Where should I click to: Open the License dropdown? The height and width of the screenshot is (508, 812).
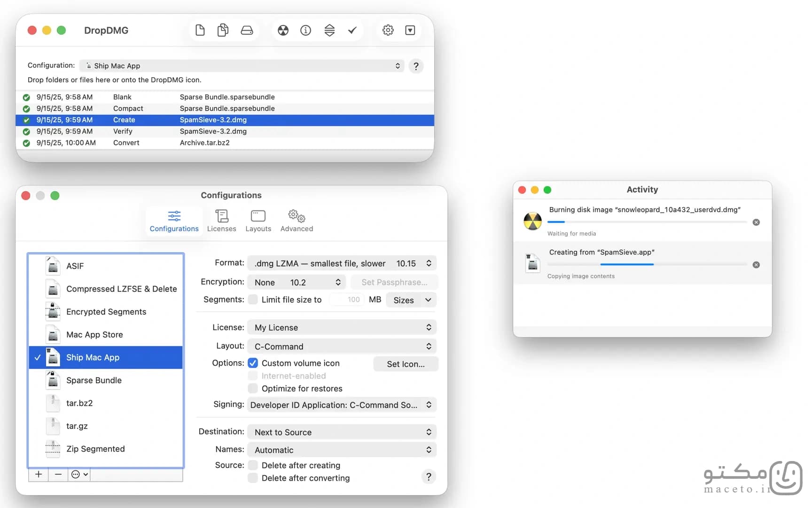(x=342, y=327)
